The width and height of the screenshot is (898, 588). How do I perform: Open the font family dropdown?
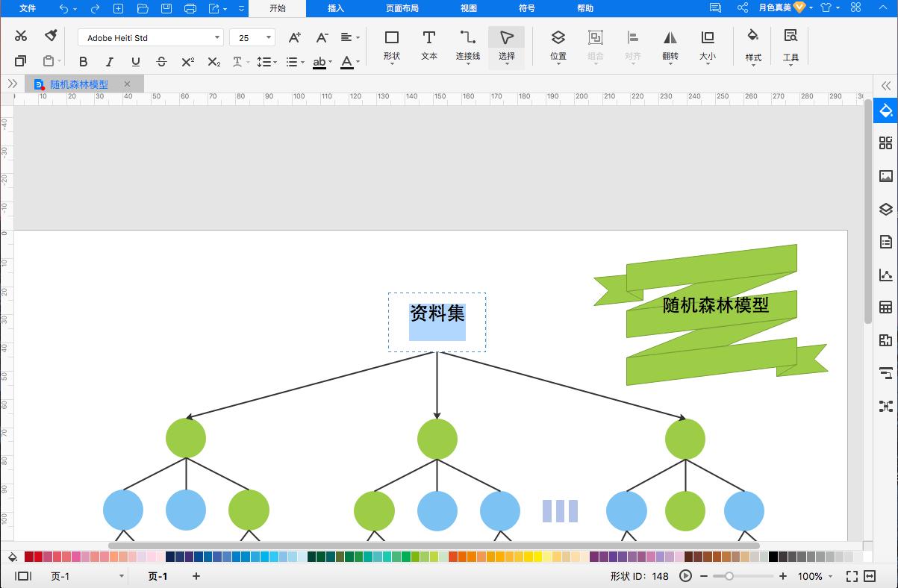coord(218,37)
